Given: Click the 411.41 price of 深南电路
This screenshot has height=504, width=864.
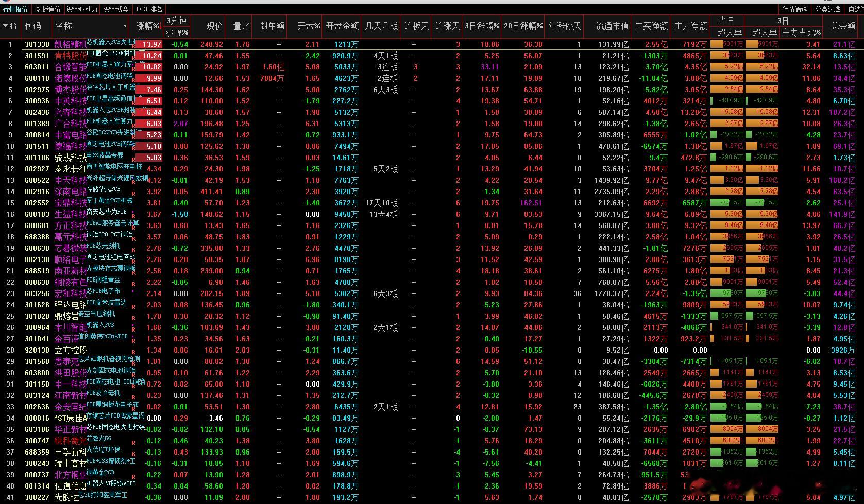Looking at the screenshot, I should click(x=212, y=192).
